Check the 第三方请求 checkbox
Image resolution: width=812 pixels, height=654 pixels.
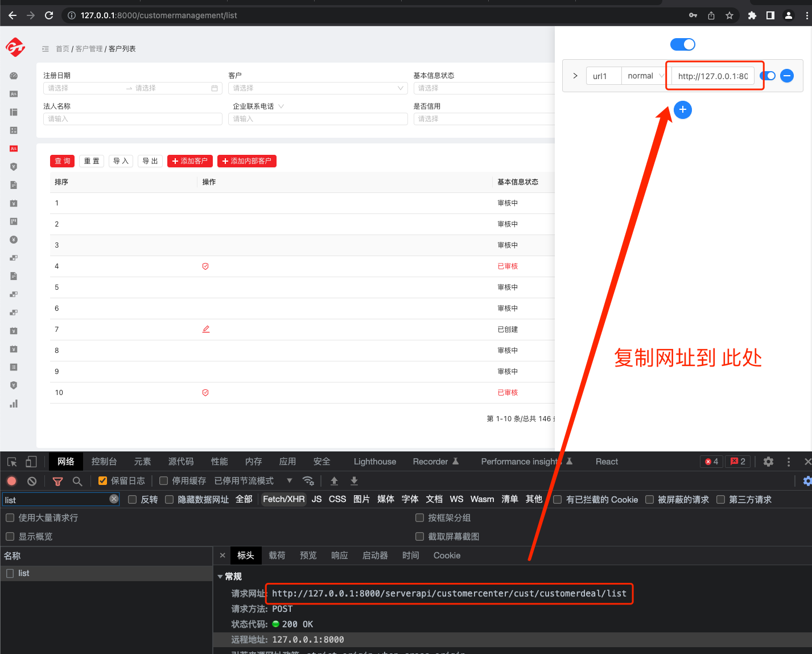point(720,500)
